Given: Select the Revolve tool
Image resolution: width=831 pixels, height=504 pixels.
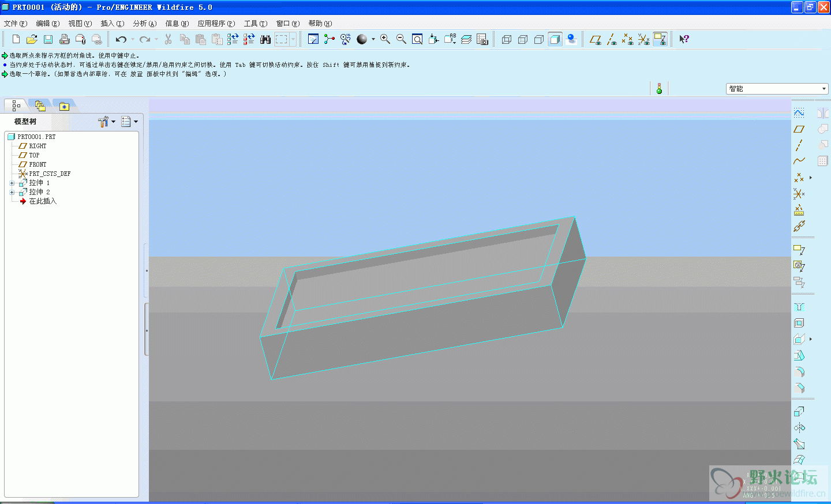Looking at the screenshot, I should coord(799,428).
